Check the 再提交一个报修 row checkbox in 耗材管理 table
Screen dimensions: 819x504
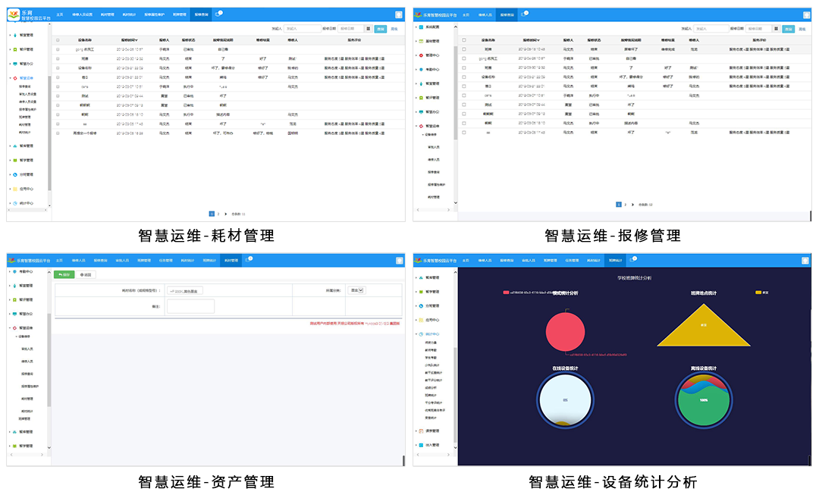coord(58,133)
